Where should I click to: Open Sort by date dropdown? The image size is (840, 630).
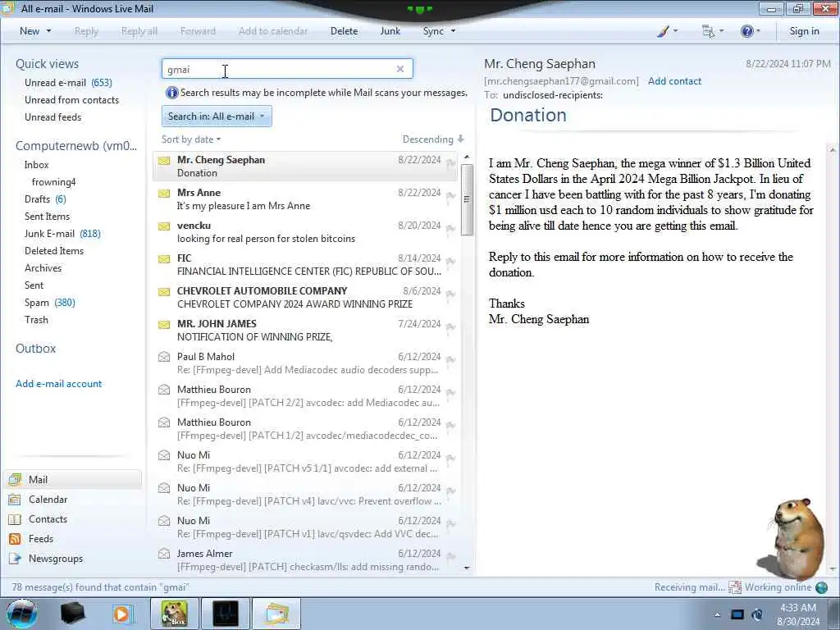[190, 139]
